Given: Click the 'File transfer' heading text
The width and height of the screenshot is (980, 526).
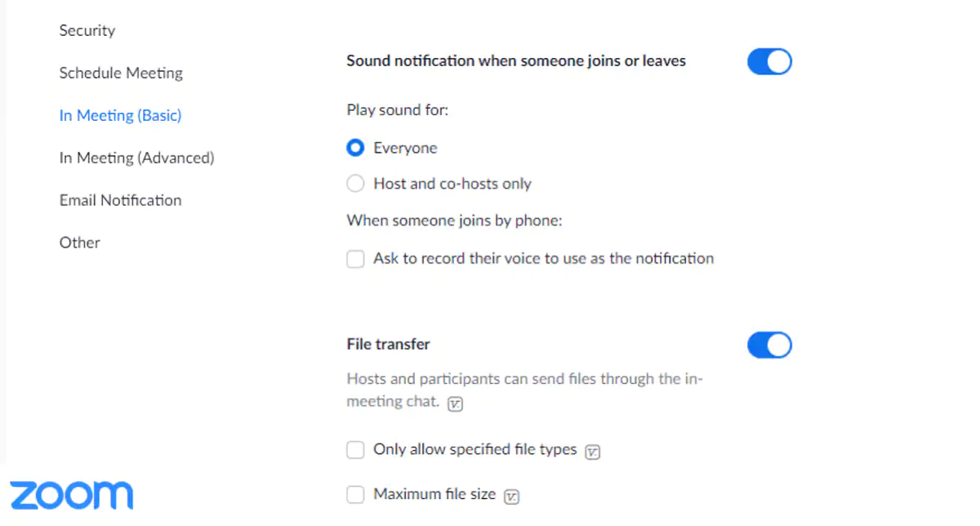Looking at the screenshot, I should (389, 344).
